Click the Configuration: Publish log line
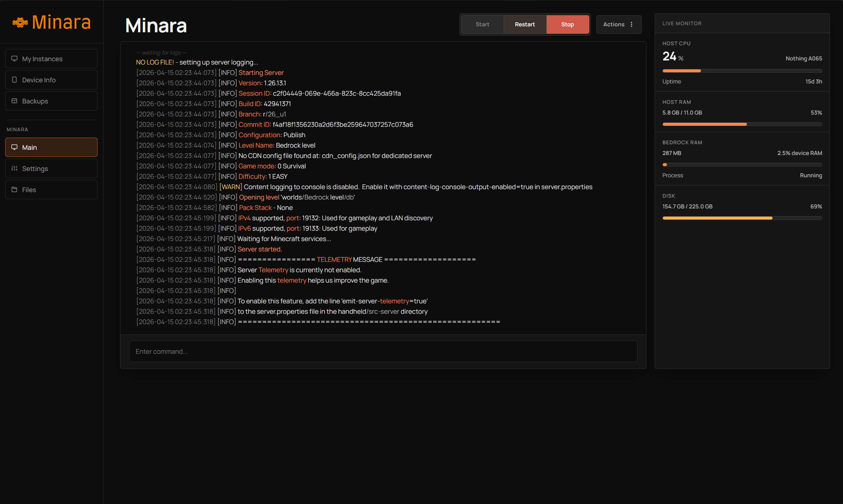This screenshot has width=843, height=504. pyautogui.click(x=221, y=135)
